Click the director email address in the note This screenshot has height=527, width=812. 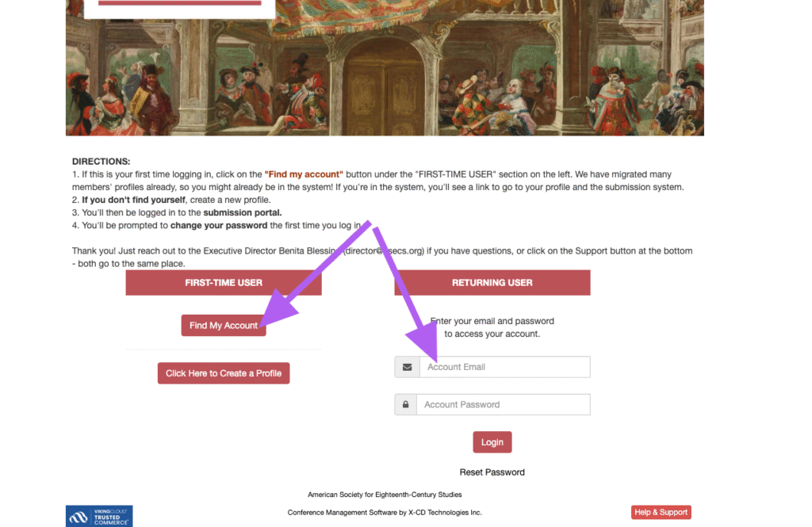[x=383, y=251]
